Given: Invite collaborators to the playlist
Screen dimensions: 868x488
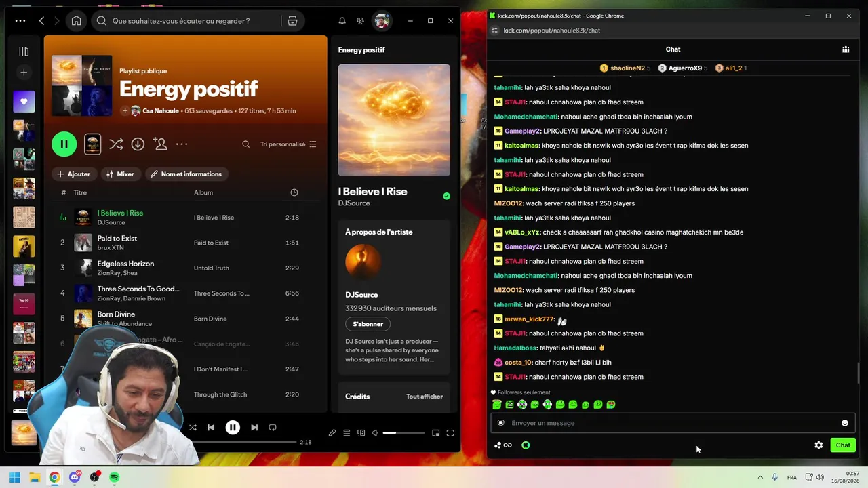Looking at the screenshot, I should [160, 144].
